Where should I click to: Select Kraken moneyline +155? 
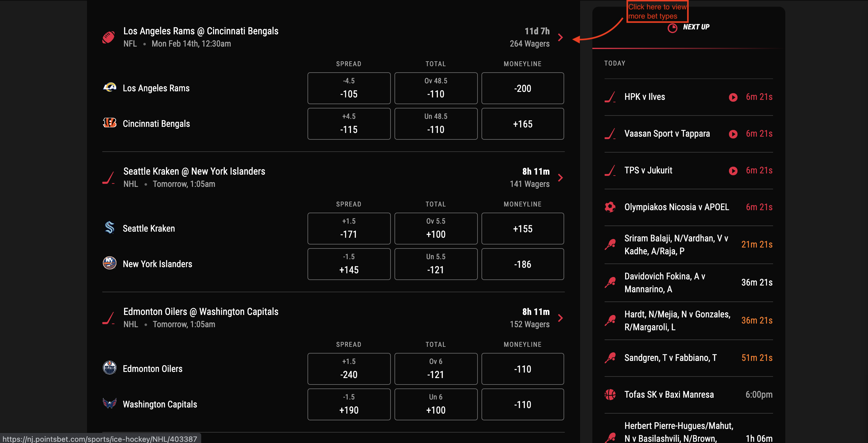click(x=523, y=228)
